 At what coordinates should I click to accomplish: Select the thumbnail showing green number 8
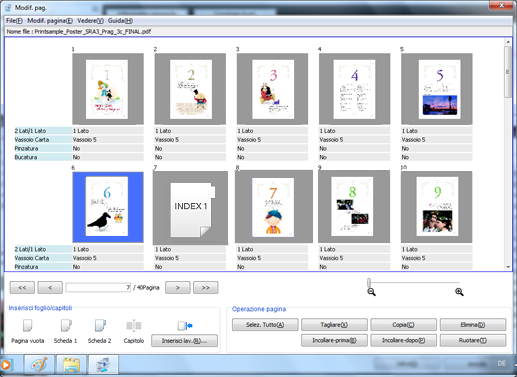[354, 207]
